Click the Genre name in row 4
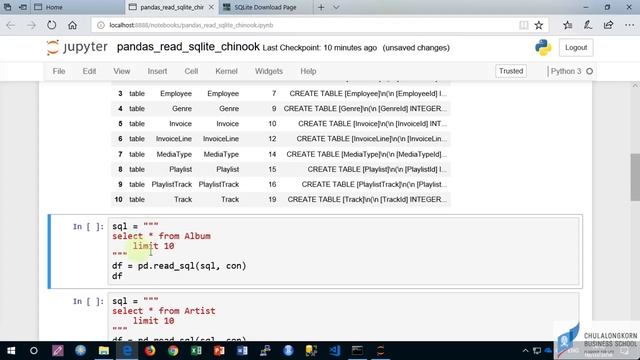 click(x=182, y=109)
